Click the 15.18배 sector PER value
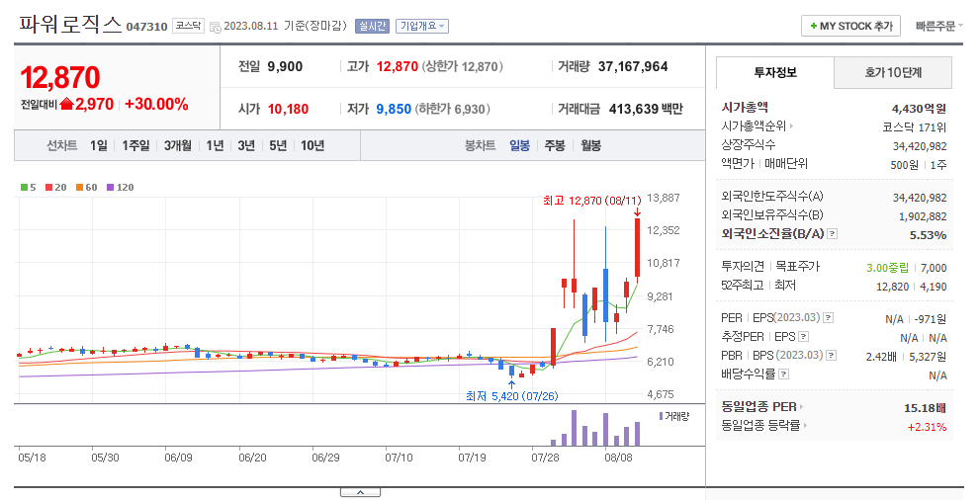Image resolution: width=980 pixels, height=500 pixels. [x=925, y=408]
